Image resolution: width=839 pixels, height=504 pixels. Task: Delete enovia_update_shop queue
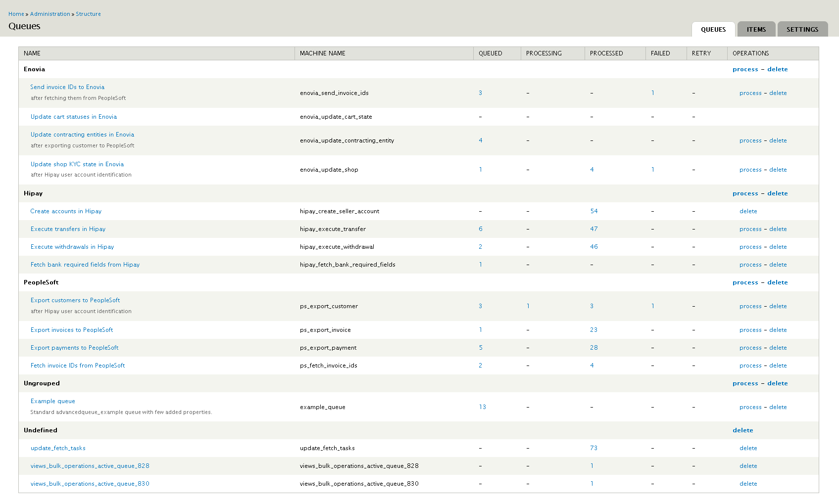pyautogui.click(x=778, y=170)
